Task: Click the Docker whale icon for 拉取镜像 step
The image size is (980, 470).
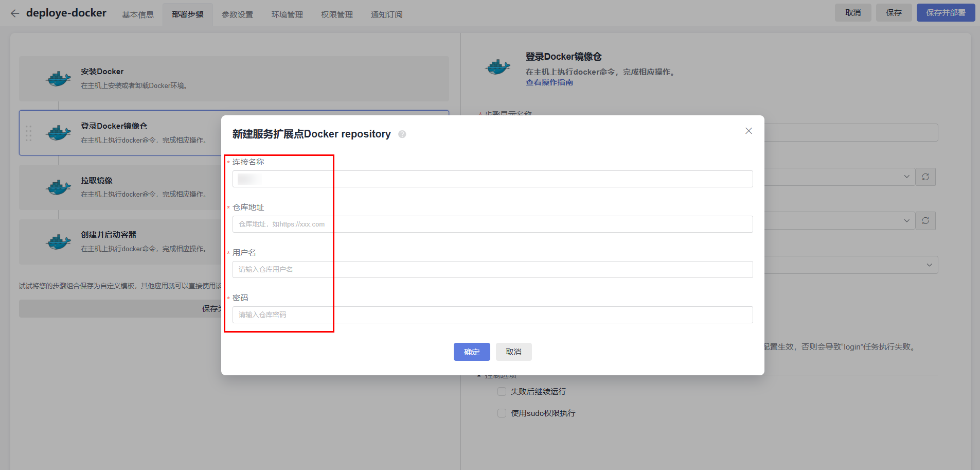Action: (59, 187)
